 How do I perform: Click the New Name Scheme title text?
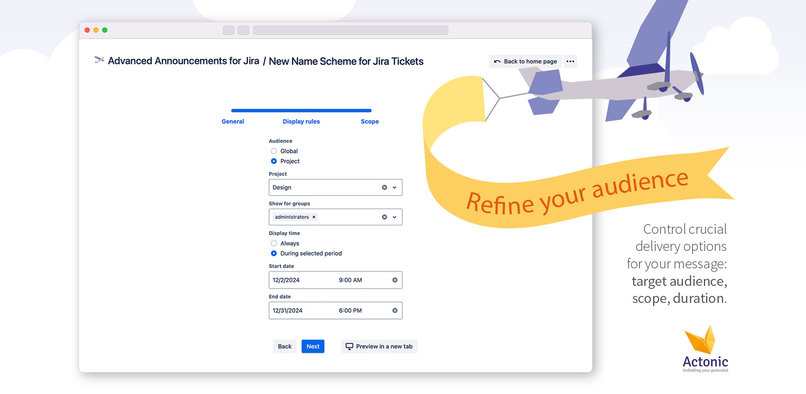(346, 61)
